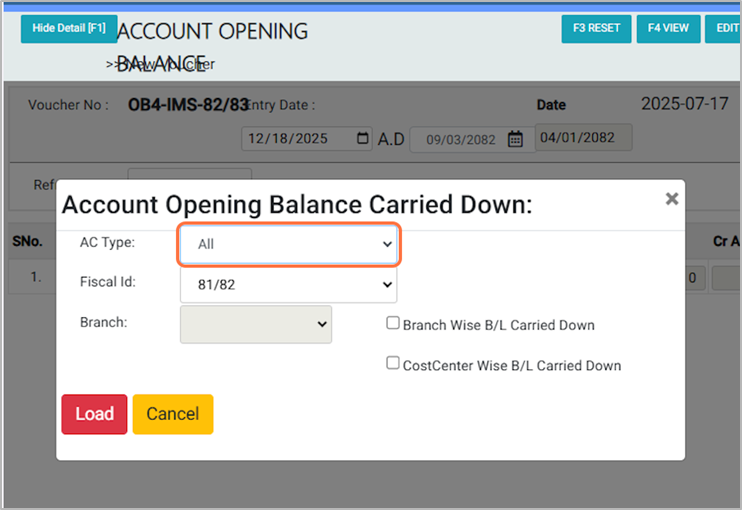Viewport: 742px width, 510px height.
Task: Select the 04/01/2082 Date field
Action: click(583, 137)
